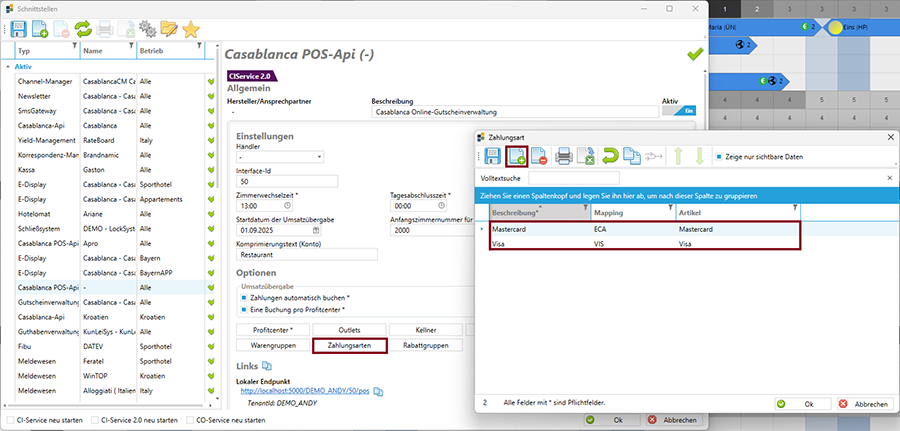Image resolution: width=900 pixels, height=431 pixels.
Task: Copy the local endpoint URL icon
Action: [378, 391]
